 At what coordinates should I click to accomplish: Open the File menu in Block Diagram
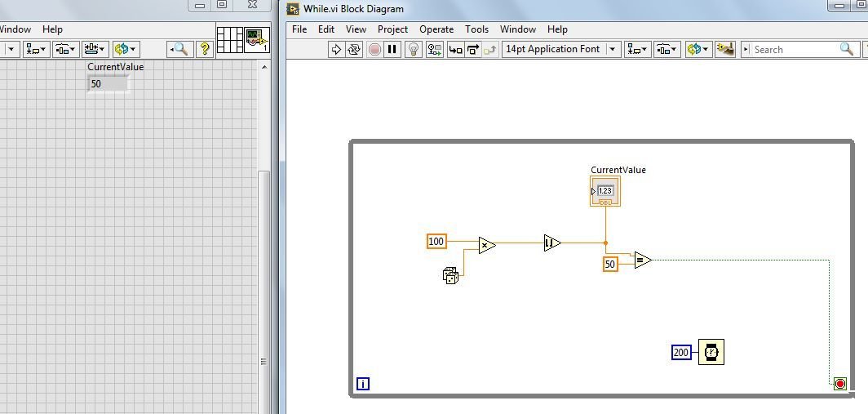pyautogui.click(x=299, y=29)
